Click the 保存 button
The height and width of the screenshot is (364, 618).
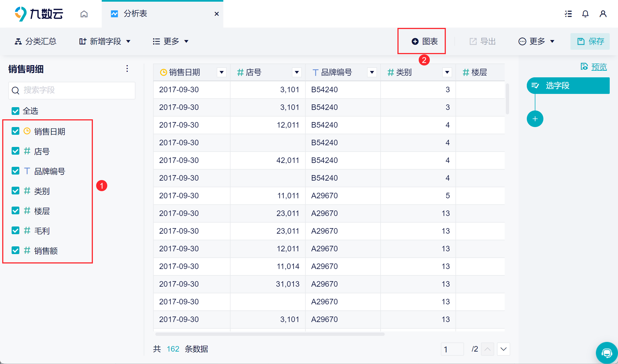590,41
